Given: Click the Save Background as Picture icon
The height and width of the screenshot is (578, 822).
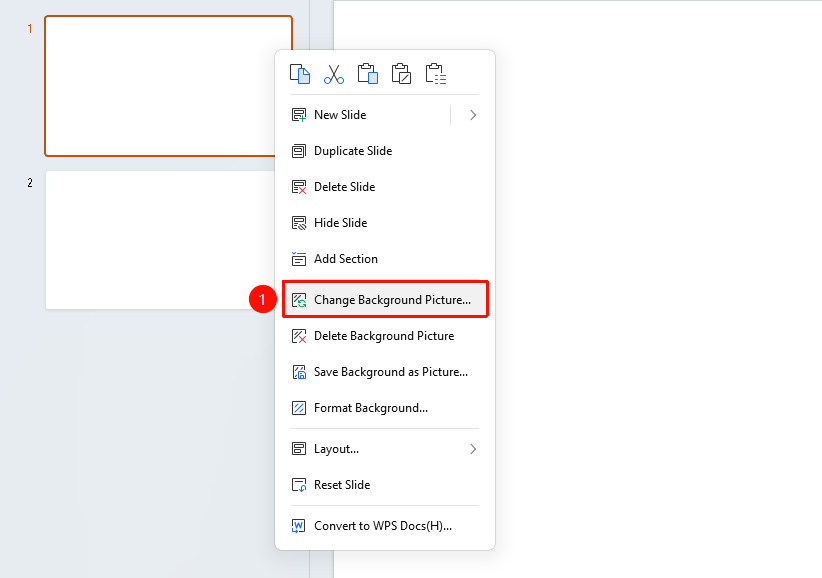Looking at the screenshot, I should (299, 372).
